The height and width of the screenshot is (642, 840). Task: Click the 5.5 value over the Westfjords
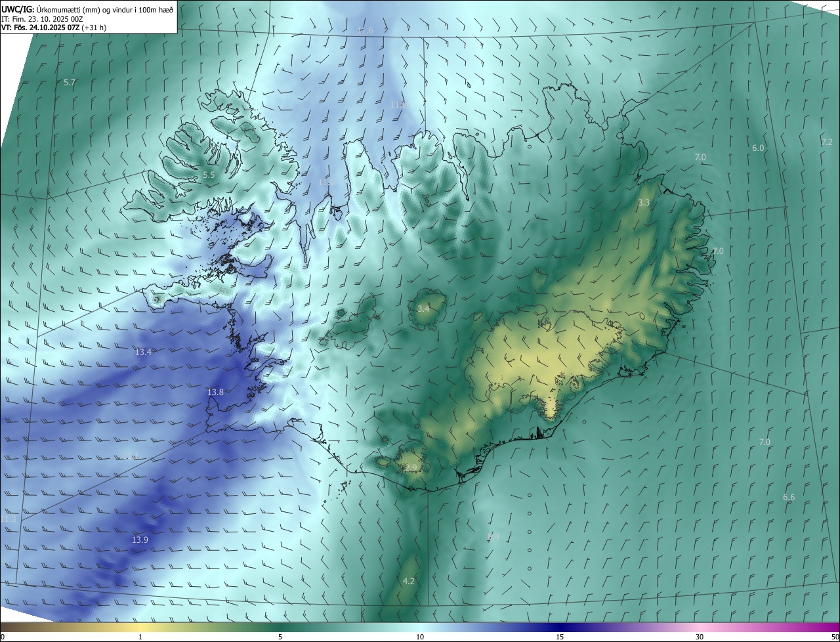209,175
